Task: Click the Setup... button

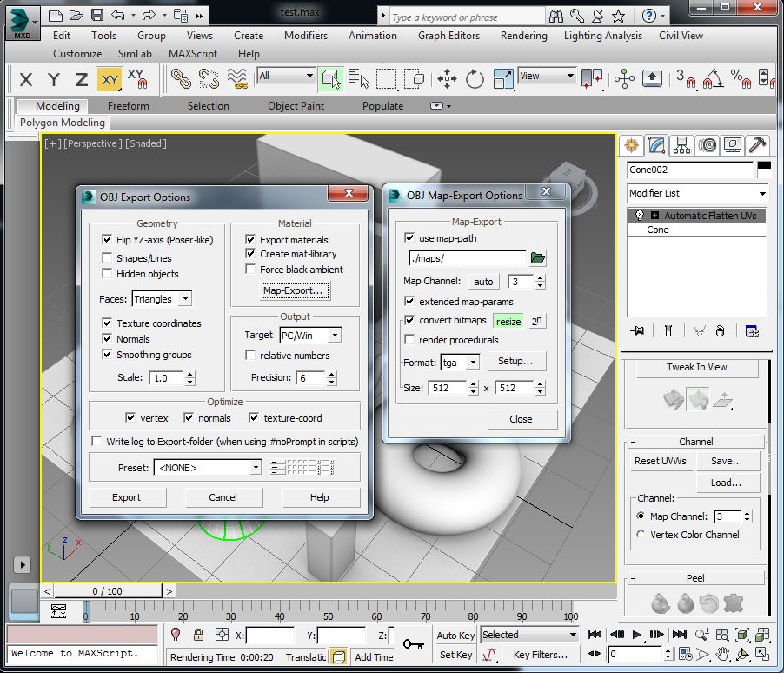Action: click(x=515, y=361)
